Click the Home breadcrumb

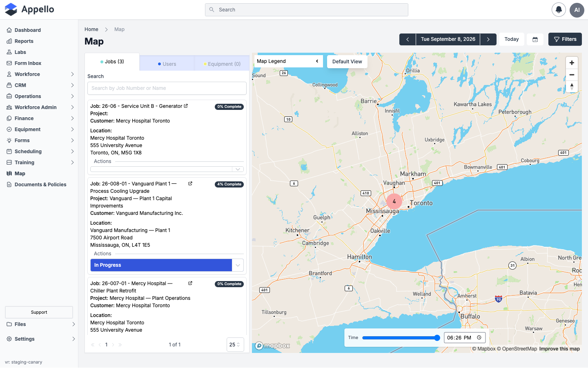click(91, 29)
